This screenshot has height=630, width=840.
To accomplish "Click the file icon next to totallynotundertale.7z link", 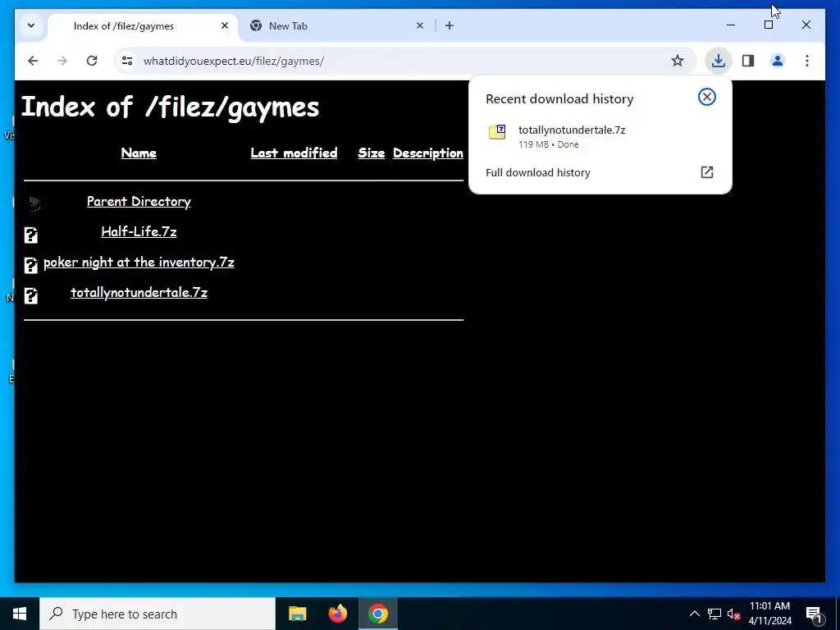I will click(x=31, y=295).
